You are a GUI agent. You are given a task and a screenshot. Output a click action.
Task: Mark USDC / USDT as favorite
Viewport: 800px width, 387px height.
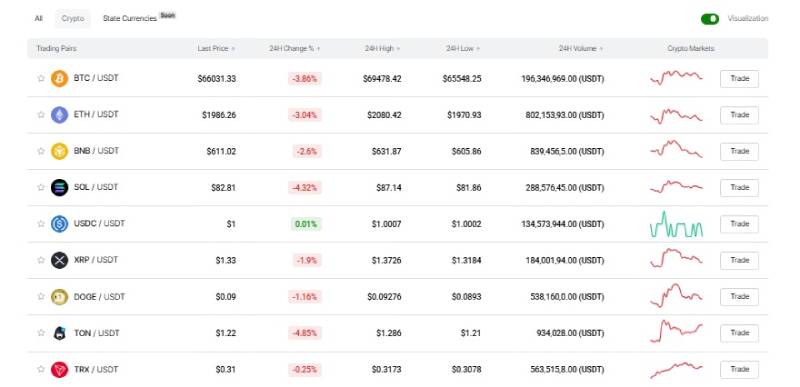pyautogui.click(x=41, y=223)
